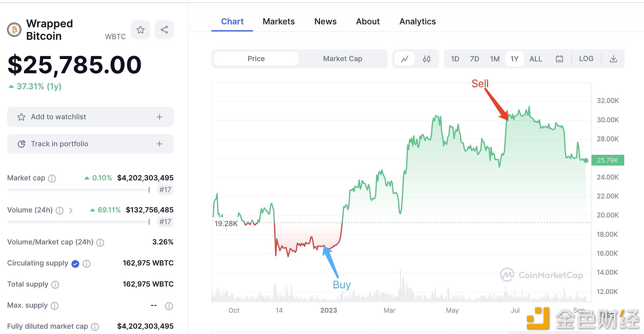Screen dimensions: 644x334
Task: Select the candlestick chart type icon
Action: [x=426, y=59]
